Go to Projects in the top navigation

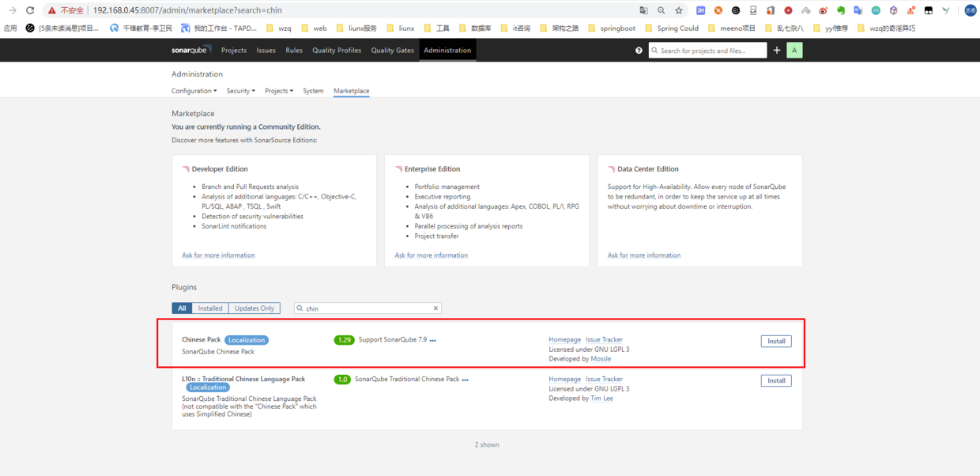point(234,50)
